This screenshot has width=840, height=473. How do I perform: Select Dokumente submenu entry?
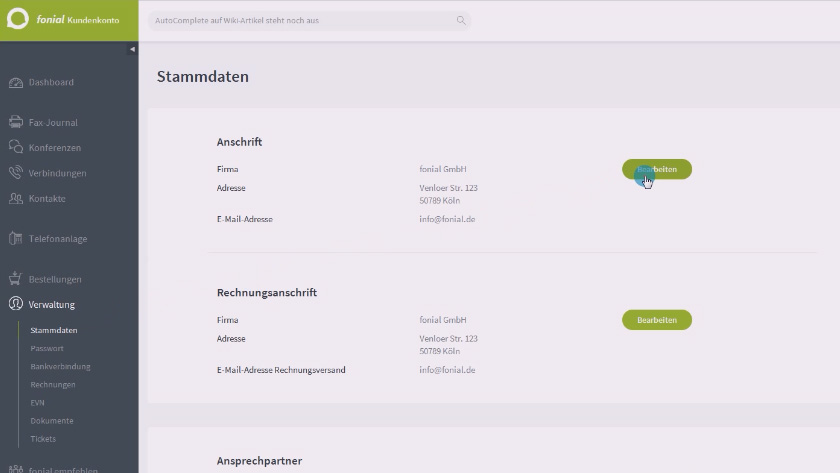(51, 421)
